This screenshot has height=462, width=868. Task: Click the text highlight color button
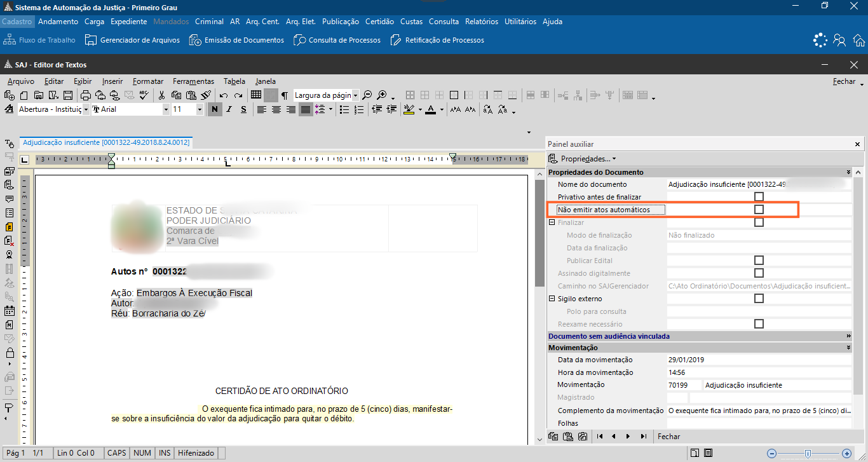click(408, 109)
